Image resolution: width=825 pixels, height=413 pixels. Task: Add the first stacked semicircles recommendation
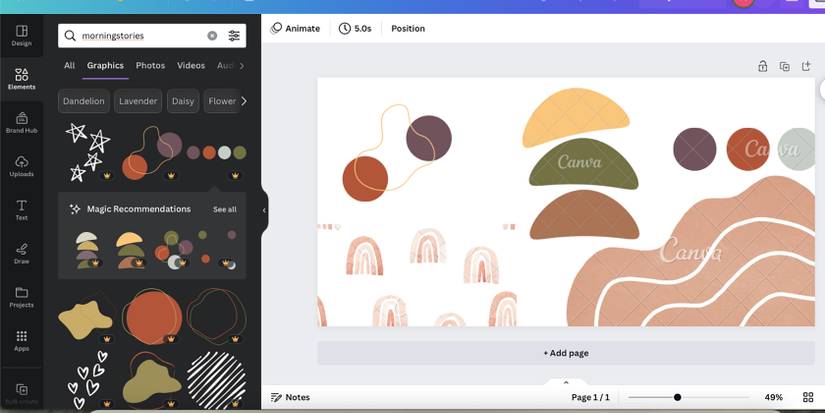pos(87,250)
